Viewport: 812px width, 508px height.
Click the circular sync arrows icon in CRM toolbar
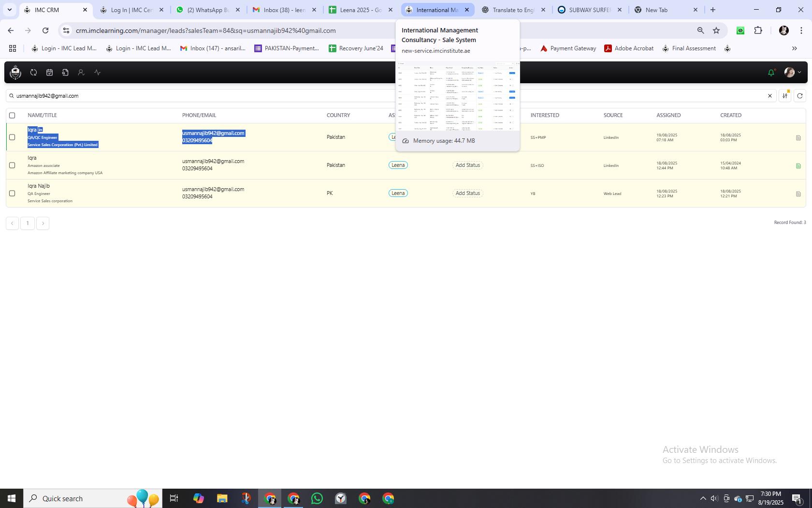point(33,73)
